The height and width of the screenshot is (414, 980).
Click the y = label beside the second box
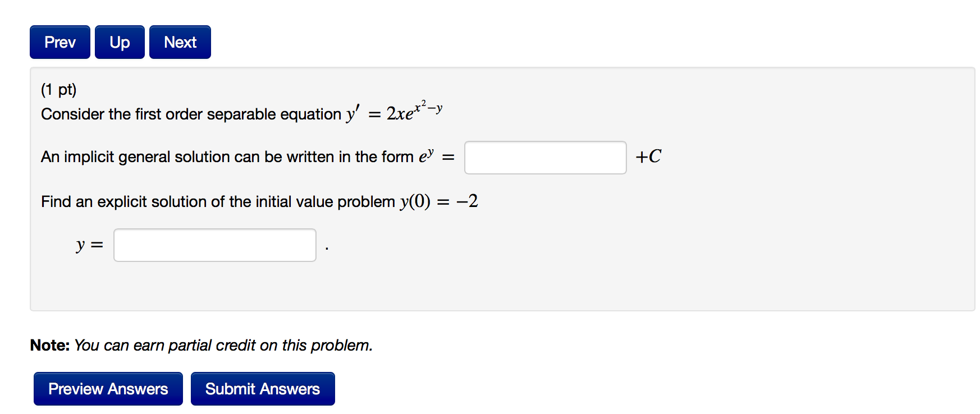[90, 245]
